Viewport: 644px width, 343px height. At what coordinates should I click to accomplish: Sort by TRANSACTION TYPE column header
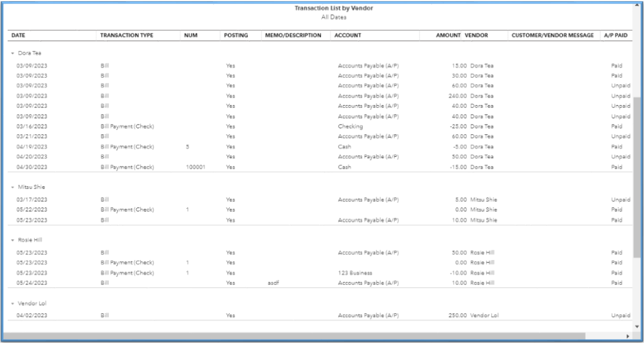(x=127, y=35)
